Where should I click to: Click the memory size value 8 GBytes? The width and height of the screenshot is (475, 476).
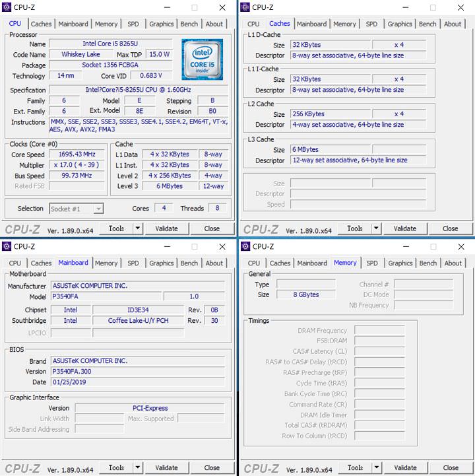[306, 294]
